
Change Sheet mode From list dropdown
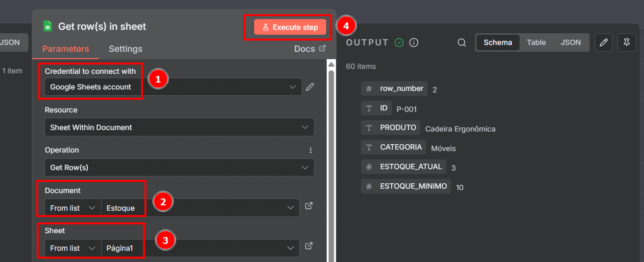[x=72, y=248]
